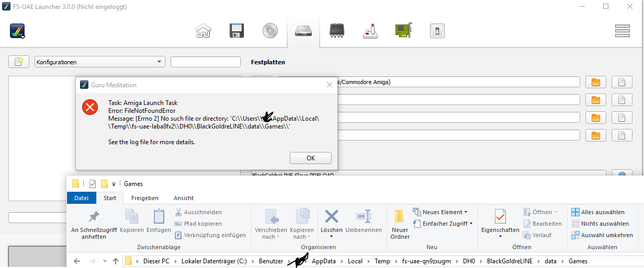Click Pfad kopieren in the ribbon
Viewport: 644px width, 268px height.
[x=198, y=224]
